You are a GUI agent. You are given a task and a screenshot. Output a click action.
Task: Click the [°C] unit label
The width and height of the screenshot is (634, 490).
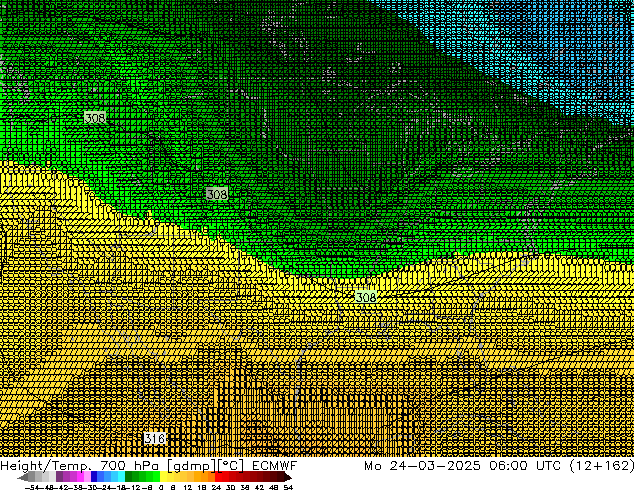[x=231, y=466]
